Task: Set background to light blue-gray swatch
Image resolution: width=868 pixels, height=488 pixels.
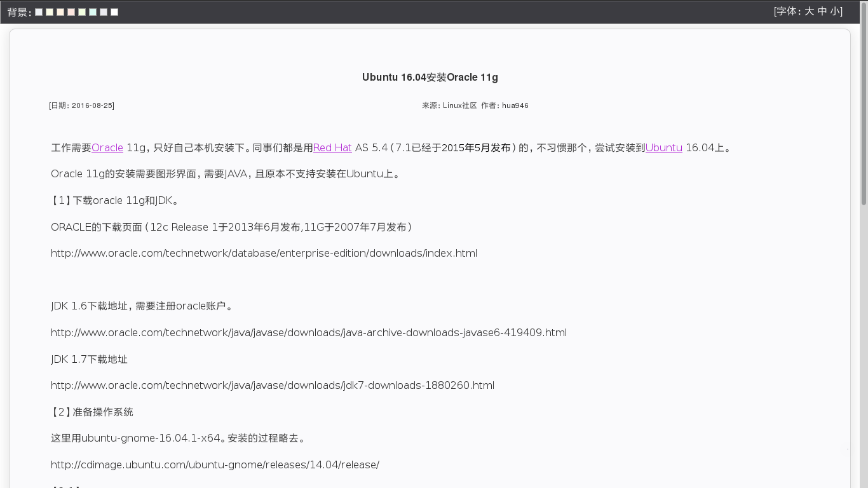Action: pos(39,12)
